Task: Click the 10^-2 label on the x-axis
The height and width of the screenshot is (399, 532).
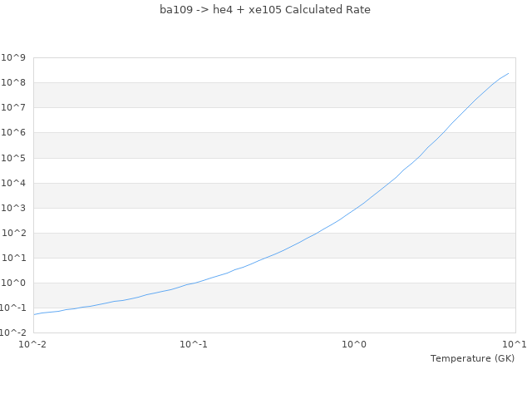Action: click(x=34, y=344)
